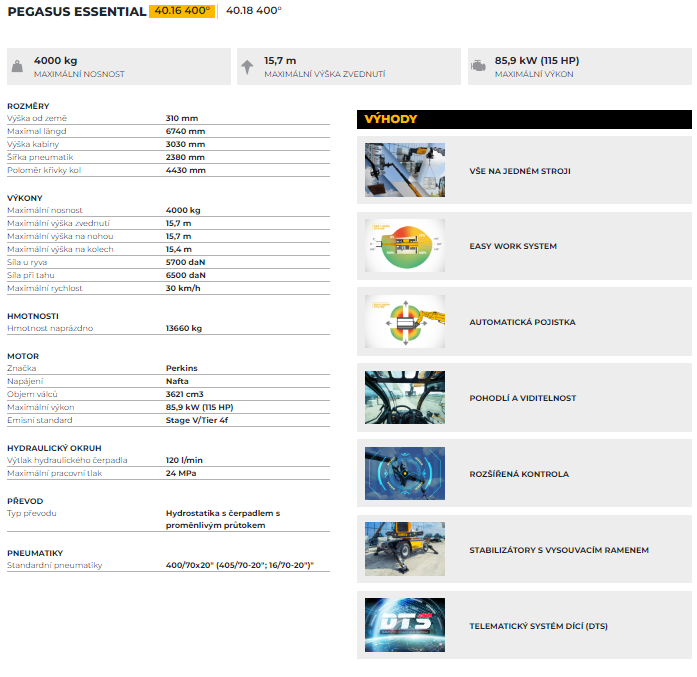Open the stabilizátory thumbnail image
This screenshot has height=677, width=697.
tap(405, 549)
